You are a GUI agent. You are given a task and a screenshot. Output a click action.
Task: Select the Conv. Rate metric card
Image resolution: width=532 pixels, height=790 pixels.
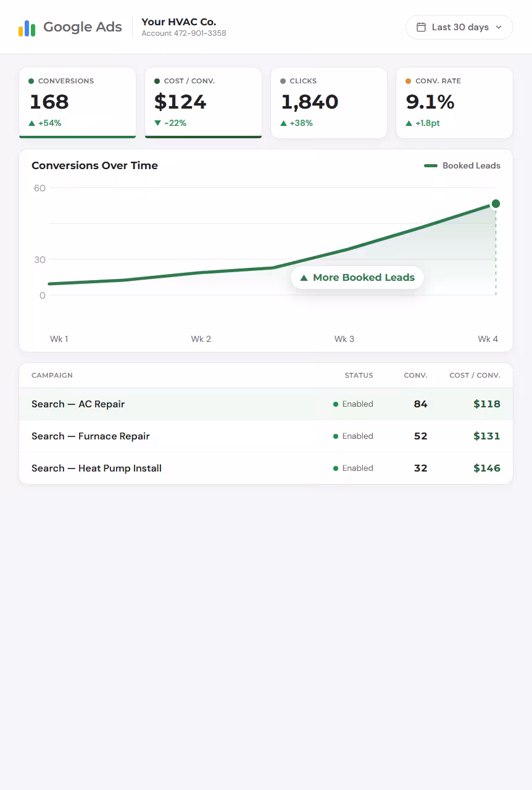(x=454, y=102)
